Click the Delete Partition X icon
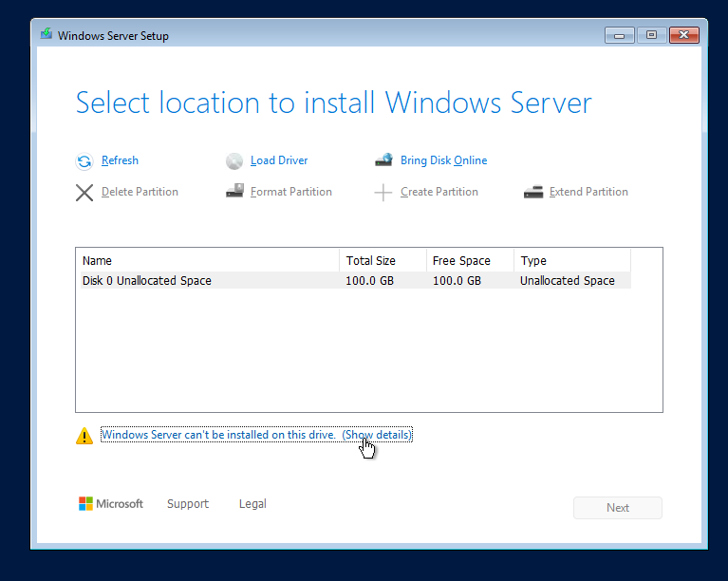The height and width of the screenshot is (581, 728). [x=84, y=193]
